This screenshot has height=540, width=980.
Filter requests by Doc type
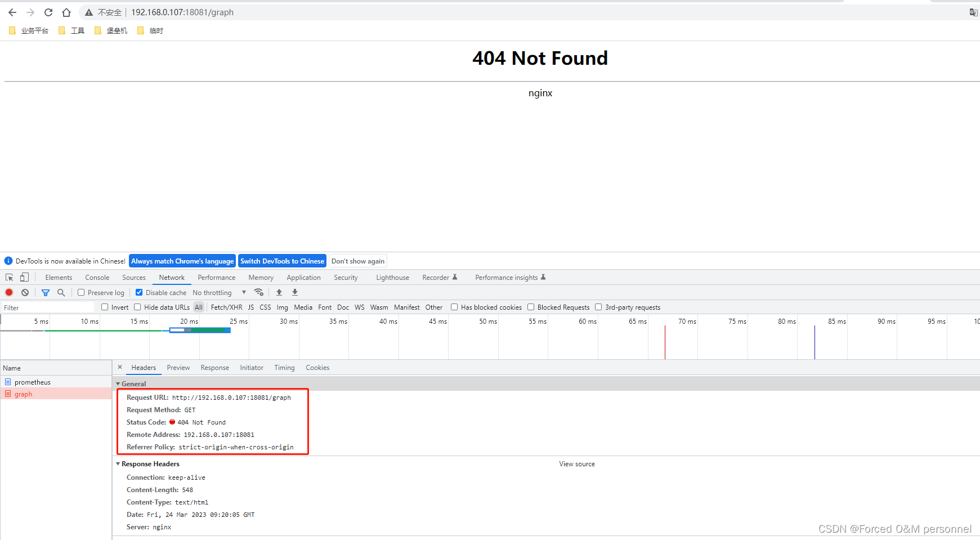click(x=343, y=307)
